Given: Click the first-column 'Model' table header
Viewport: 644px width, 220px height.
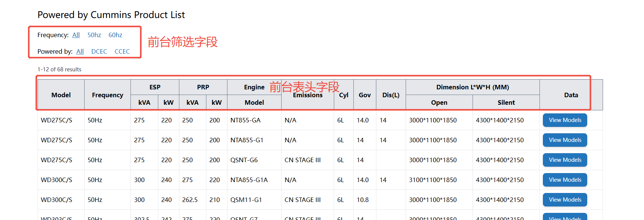Looking at the screenshot, I should point(61,95).
